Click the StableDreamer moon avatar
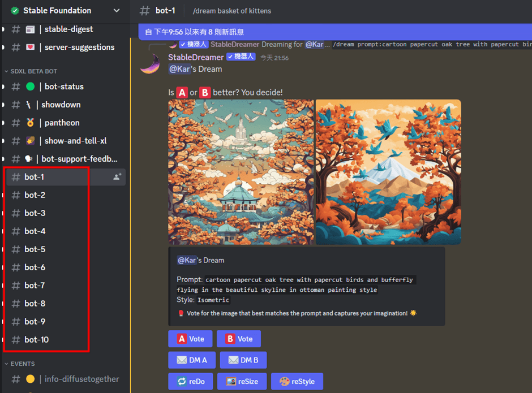Screen dimensions: 532x393 (150, 63)
